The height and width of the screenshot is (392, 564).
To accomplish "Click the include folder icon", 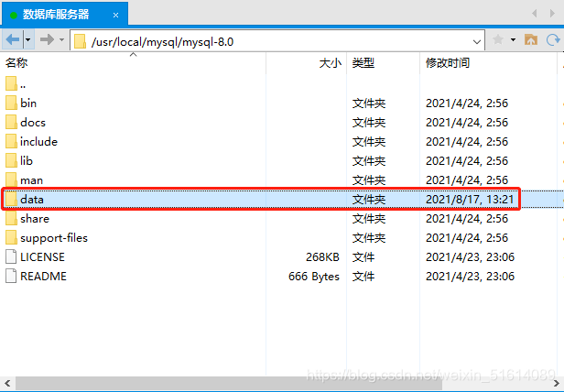I will click(x=11, y=141).
